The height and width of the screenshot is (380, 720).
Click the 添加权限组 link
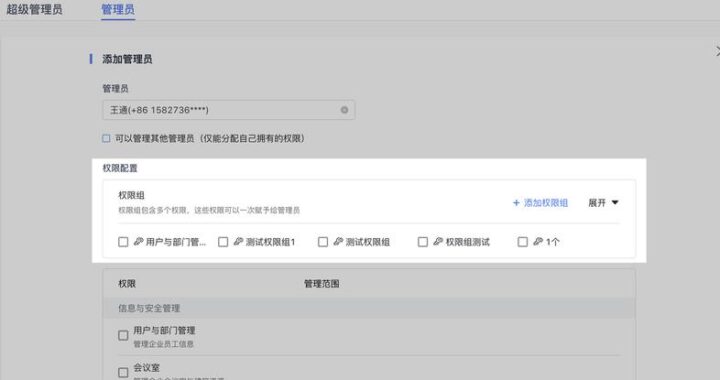coord(540,203)
